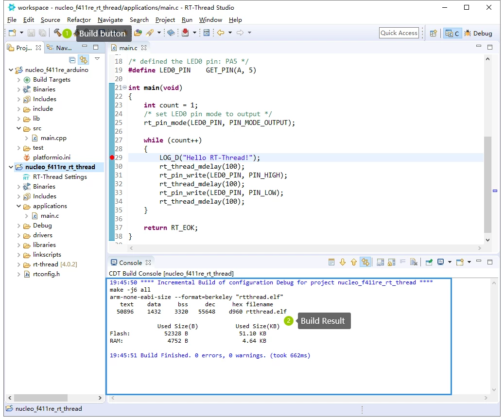Open the Refactor menu
The width and height of the screenshot is (504, 420).
[x=79, y=19]
